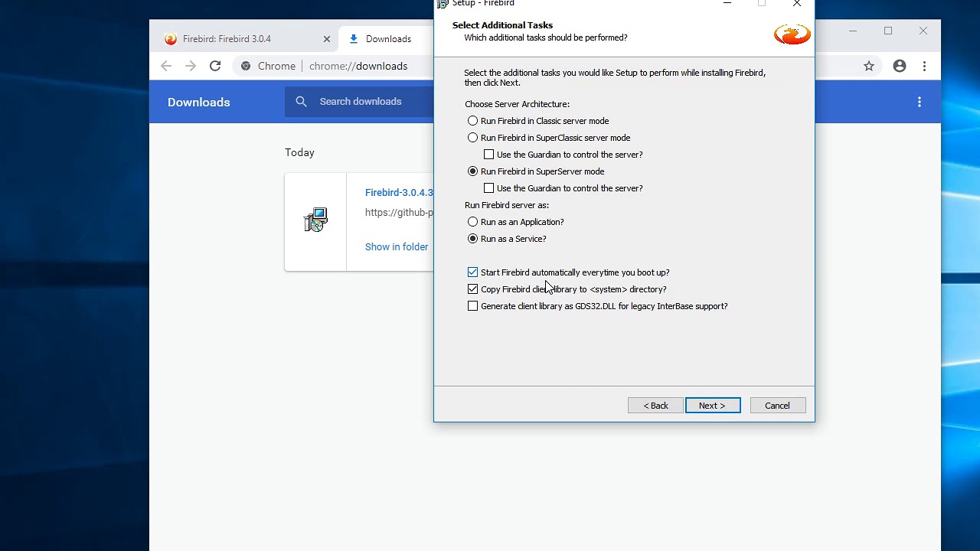Viewport: 980px width, 551px height.
Task: Close the Firebird 3.0.4 Chrome tab
Action: coord(327,39)
